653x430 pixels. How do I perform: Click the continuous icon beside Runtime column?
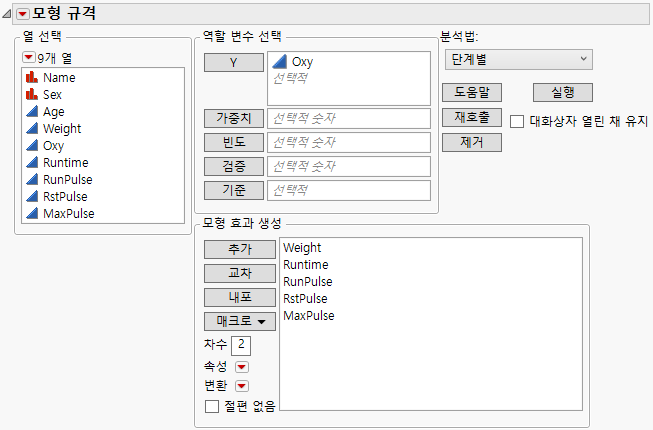pos(32,162)
